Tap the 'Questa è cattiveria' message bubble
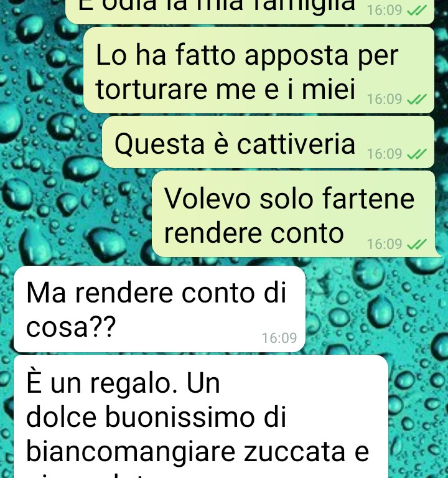Image resolution: width=448 pixels, height=478 pixels. [x=268, y=142]
